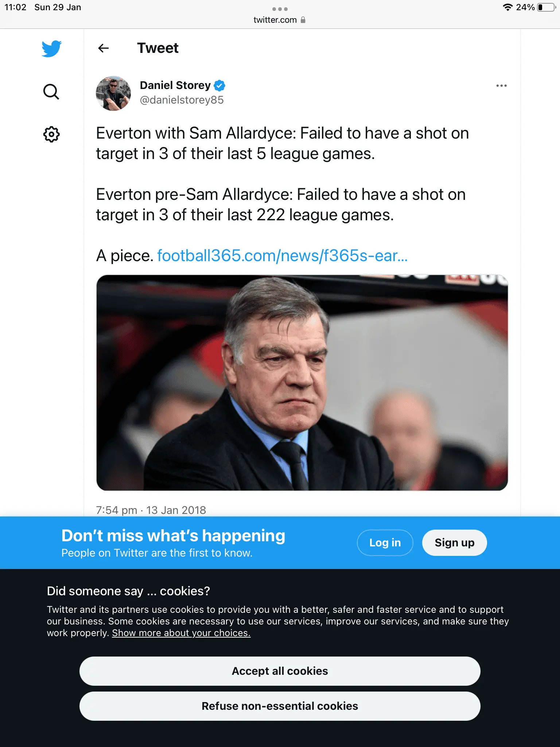The width and height of the screenshot is (560, 747).
Task: Refuse non-essential cookies
Action: click(280, 706)
